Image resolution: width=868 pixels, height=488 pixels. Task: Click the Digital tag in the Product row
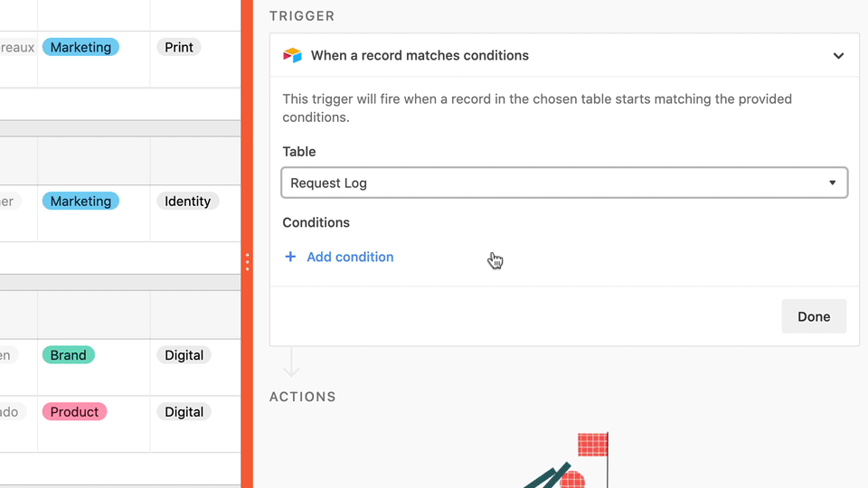pos(184,412)
